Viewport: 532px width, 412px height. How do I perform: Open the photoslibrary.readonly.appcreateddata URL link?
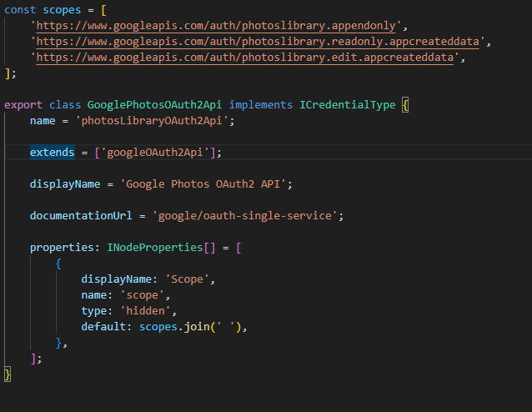[x=258, y=42]
